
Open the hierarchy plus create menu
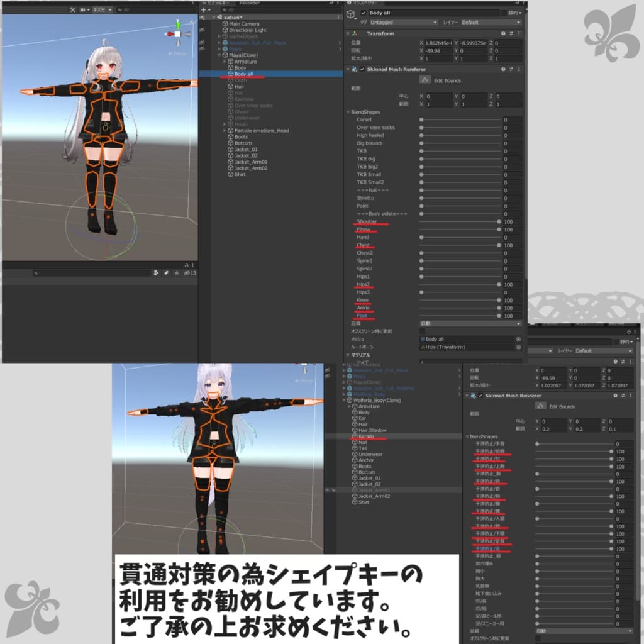point(206,9)
